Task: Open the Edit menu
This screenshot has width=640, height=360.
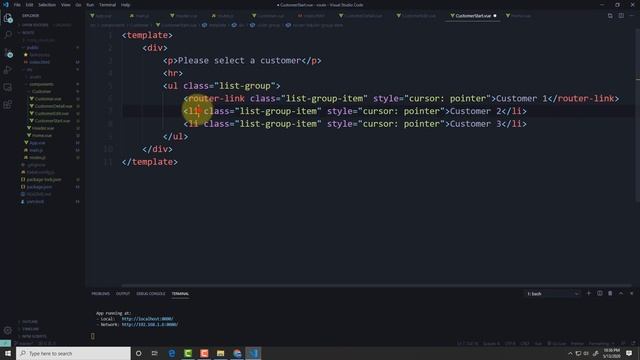Action: pos(29,5)
